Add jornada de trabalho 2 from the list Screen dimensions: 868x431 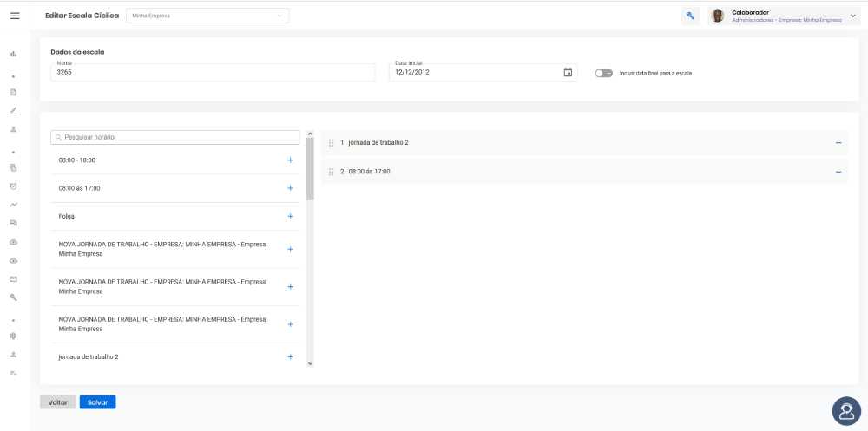[290, 357]
